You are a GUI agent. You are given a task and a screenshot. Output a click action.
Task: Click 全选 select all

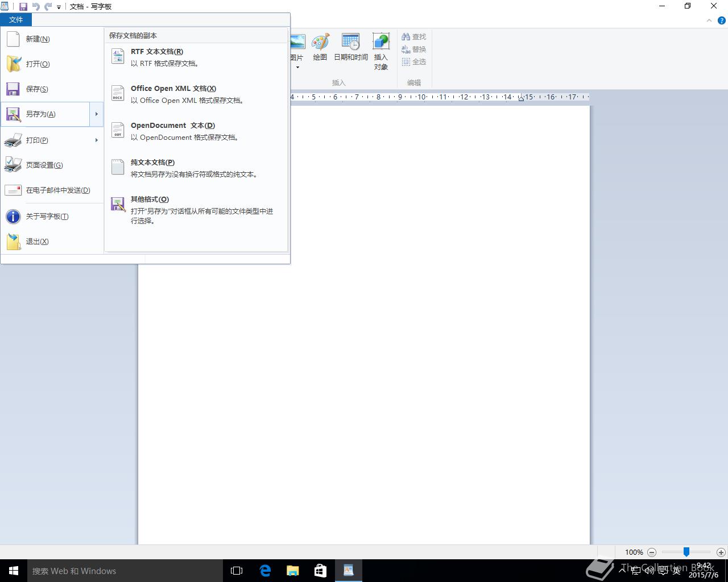point(414,61)
